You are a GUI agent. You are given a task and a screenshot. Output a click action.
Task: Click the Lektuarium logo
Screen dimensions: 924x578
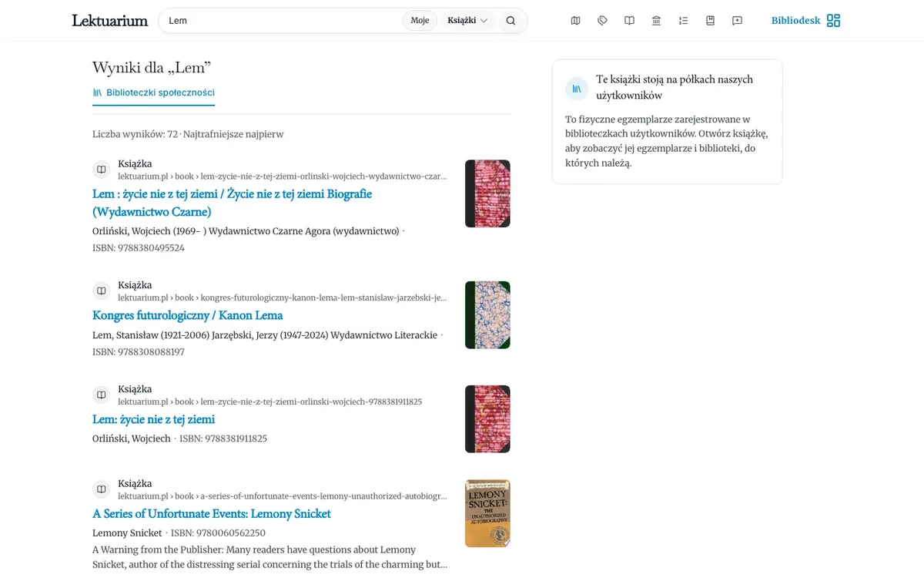110,21
